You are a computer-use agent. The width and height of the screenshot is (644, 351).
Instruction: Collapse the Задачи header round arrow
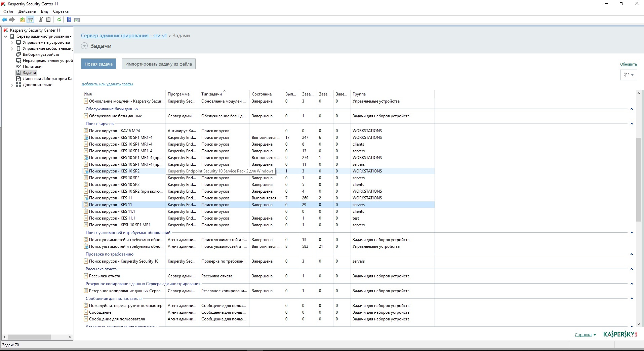[x=84, y=46]
